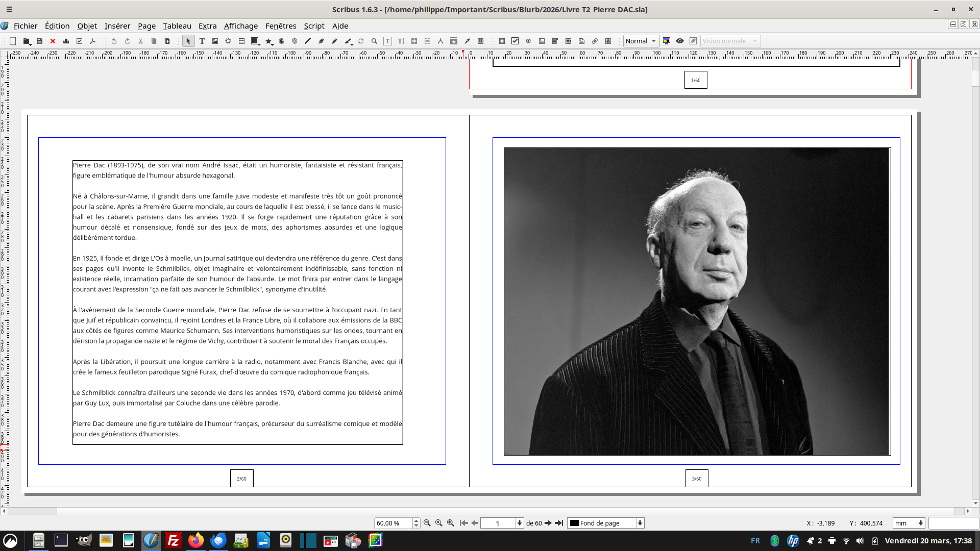Image resolution: width=980 pixels, height=551 pixels.
Task: Toggle color management
Action: 667,41
